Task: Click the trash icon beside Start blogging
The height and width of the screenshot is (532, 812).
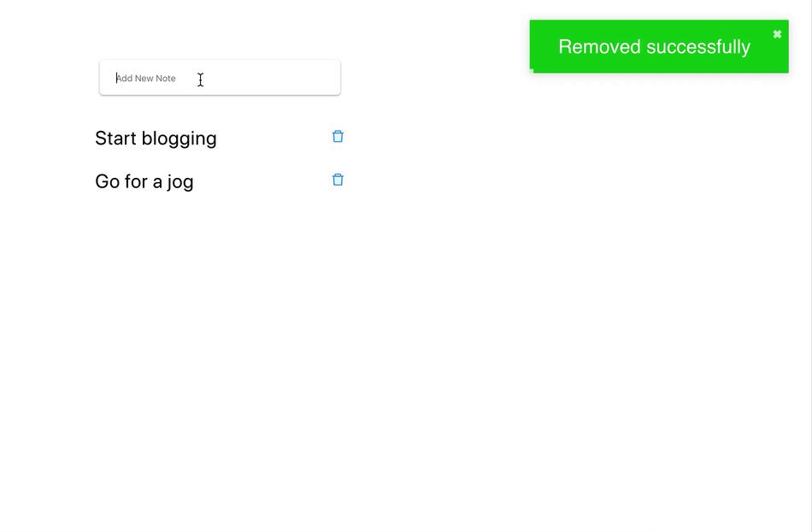Action: click(x=338, y=136)
